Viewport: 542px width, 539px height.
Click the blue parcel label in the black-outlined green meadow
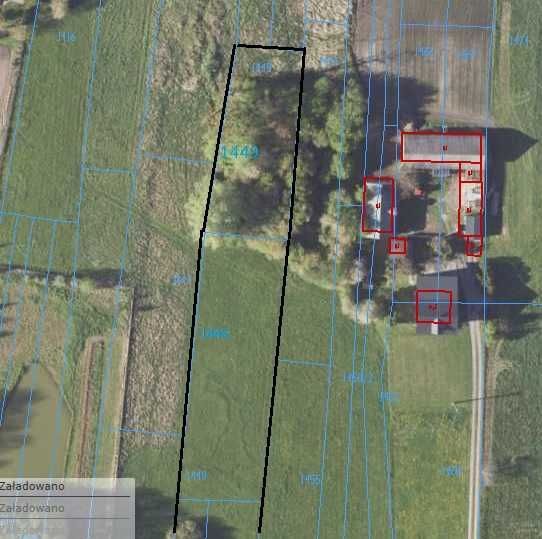(x=216, y=334)
